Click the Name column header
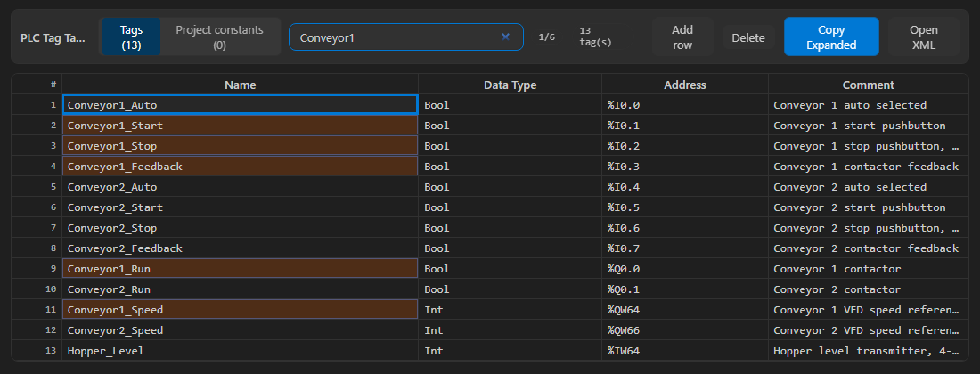This screenshot has height=374, width=980. 241,85
